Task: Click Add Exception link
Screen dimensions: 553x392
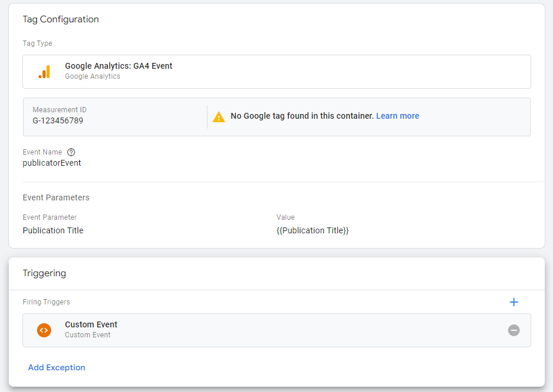Action: [x=57, y=367]
